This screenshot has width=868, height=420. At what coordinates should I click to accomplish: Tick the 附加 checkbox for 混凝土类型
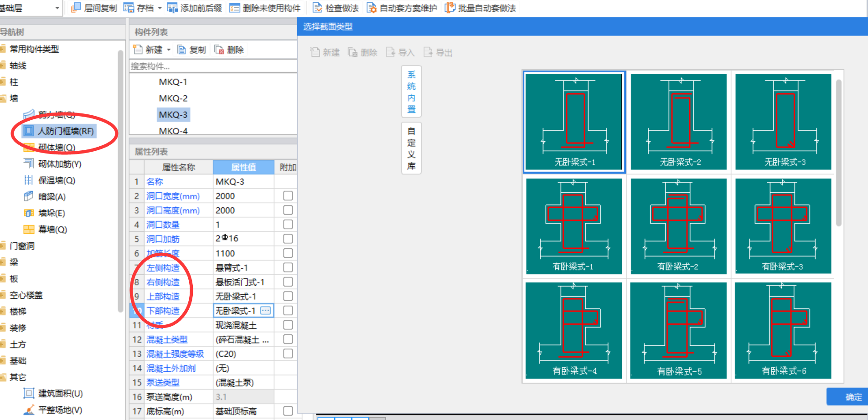tap(288, 339)
